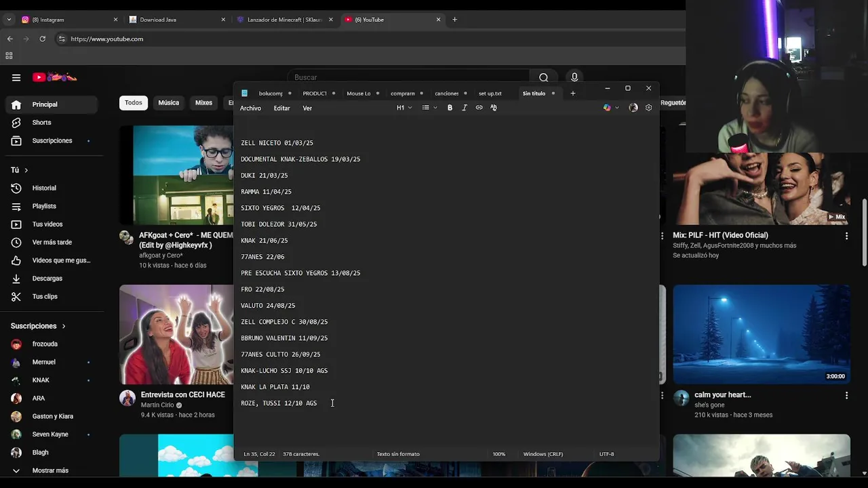The width and height of the screenshot is (868, 488).
Task: Switch to the set up.txt Notepad tab
Action: 491,94
